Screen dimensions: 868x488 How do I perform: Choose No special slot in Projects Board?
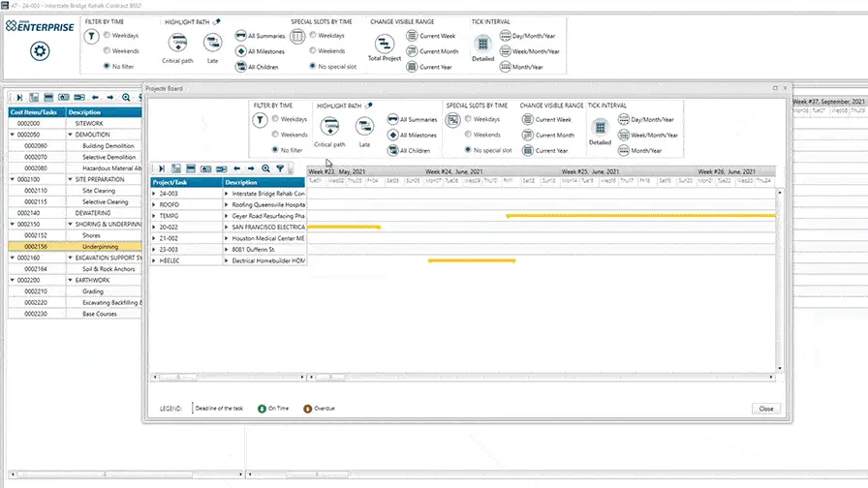pyautogui.click(x=468, y=150)
